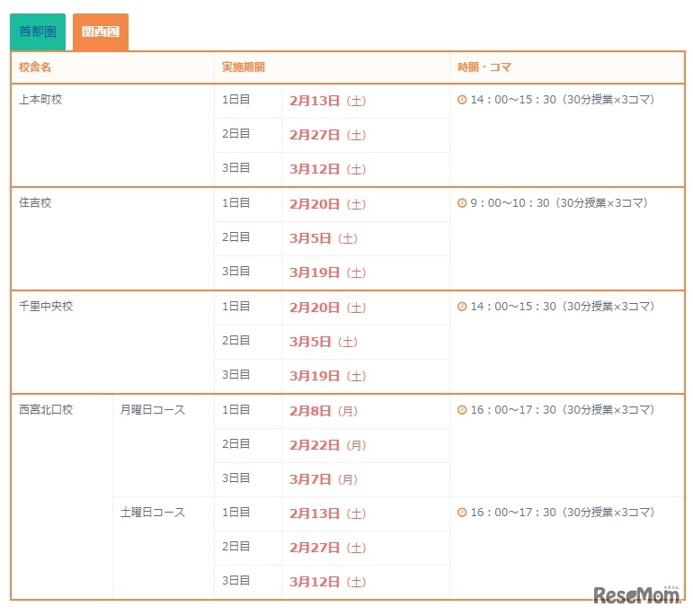Viewport: 693px width, 616px height.
Task: Click the 月曜日コース course cell
Action: (153, 410)
